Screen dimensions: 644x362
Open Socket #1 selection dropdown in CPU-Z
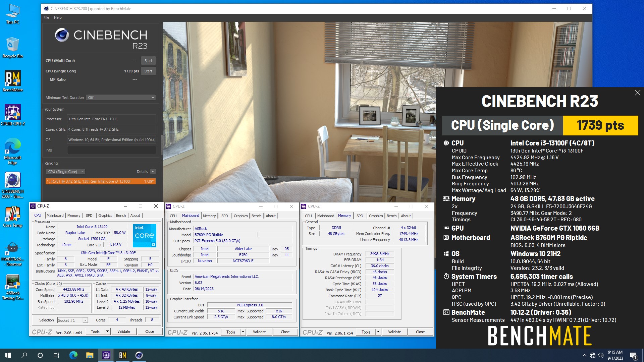[72, 320]
